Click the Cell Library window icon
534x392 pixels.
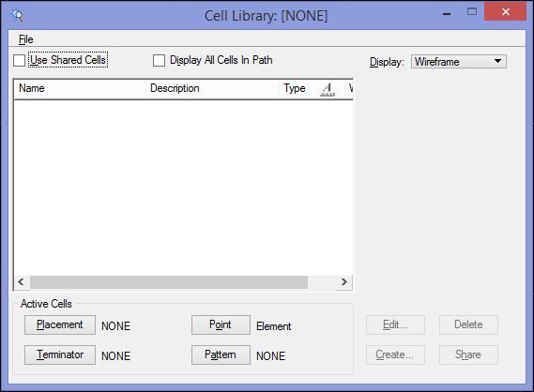click(17, 15)
